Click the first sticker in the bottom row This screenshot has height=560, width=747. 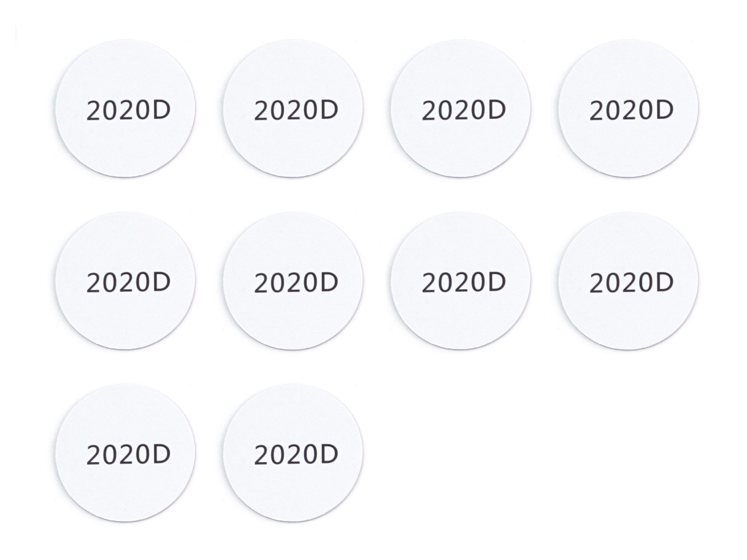click(x=125, y=453)
